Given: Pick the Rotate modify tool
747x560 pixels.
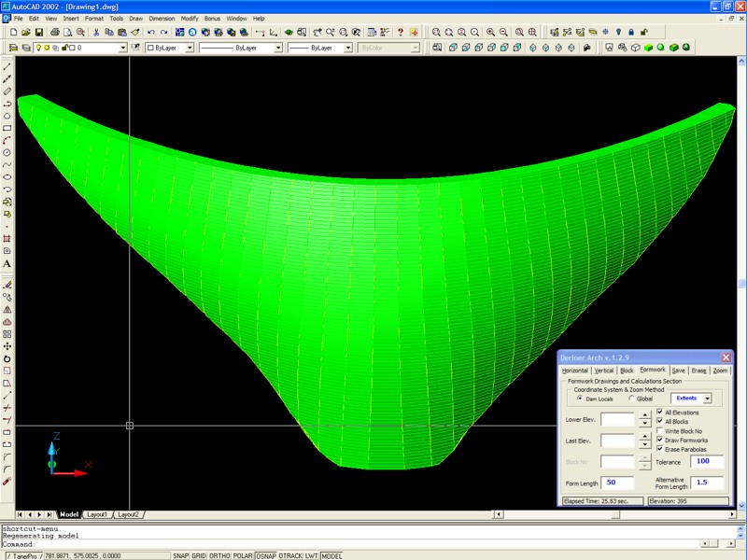Looking at the screenshot, I should pos(7,358).
